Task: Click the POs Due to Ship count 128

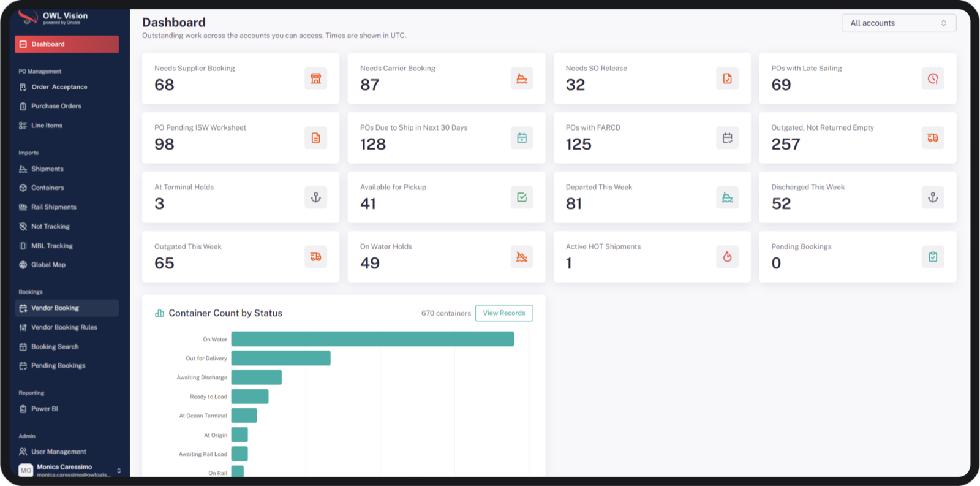Action: (373, 144)
